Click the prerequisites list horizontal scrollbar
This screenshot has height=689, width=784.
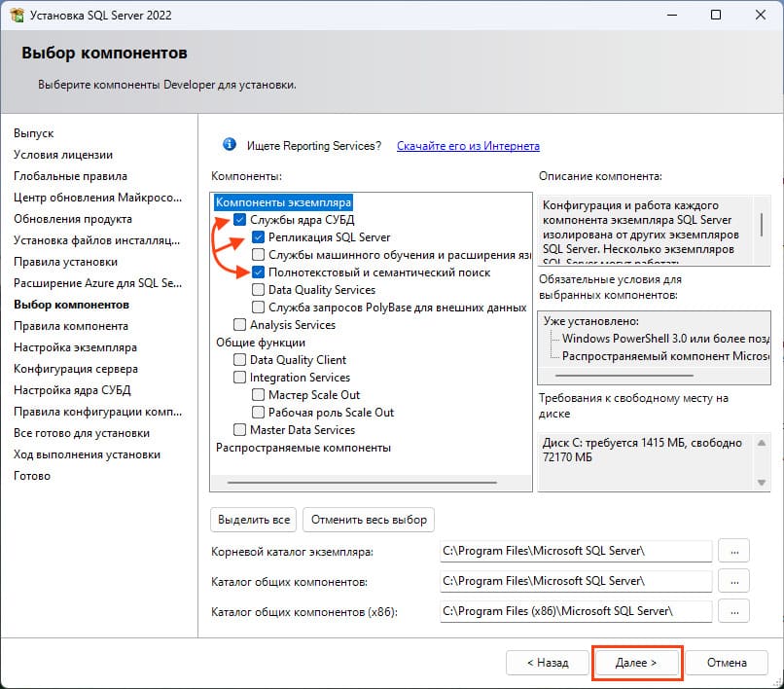point(624,376)
